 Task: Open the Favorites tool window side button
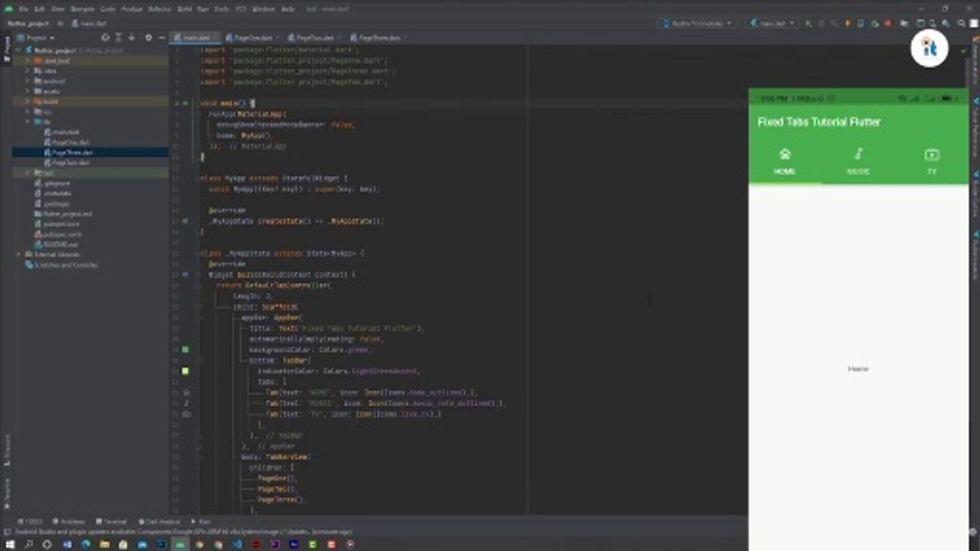(x=6, y=494)
